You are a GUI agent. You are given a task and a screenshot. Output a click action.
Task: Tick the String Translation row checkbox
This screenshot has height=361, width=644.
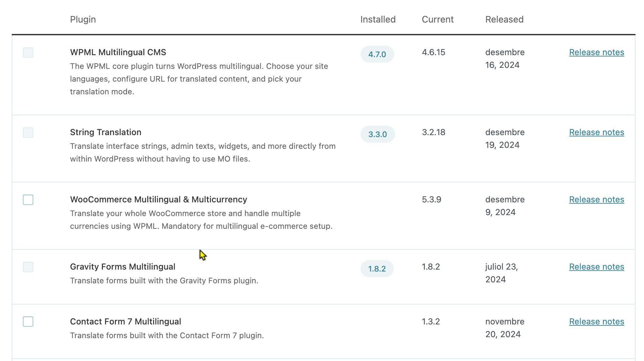tap(28, 133)
